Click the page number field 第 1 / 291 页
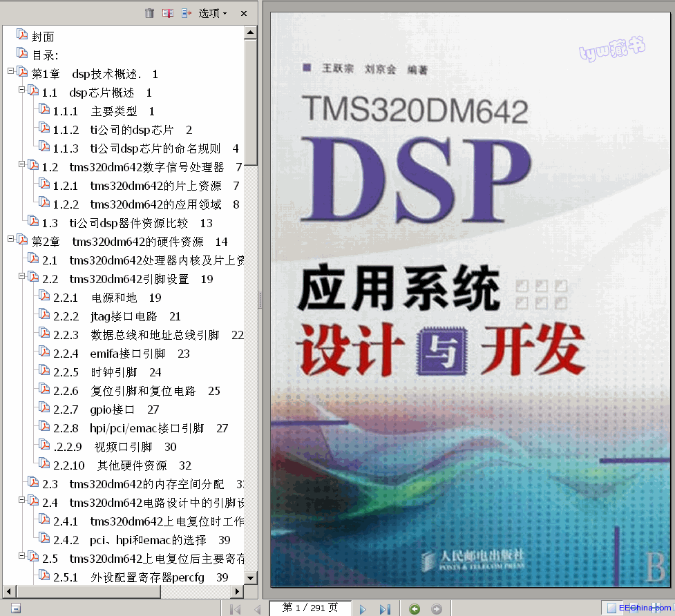 (x=310, y=608)
